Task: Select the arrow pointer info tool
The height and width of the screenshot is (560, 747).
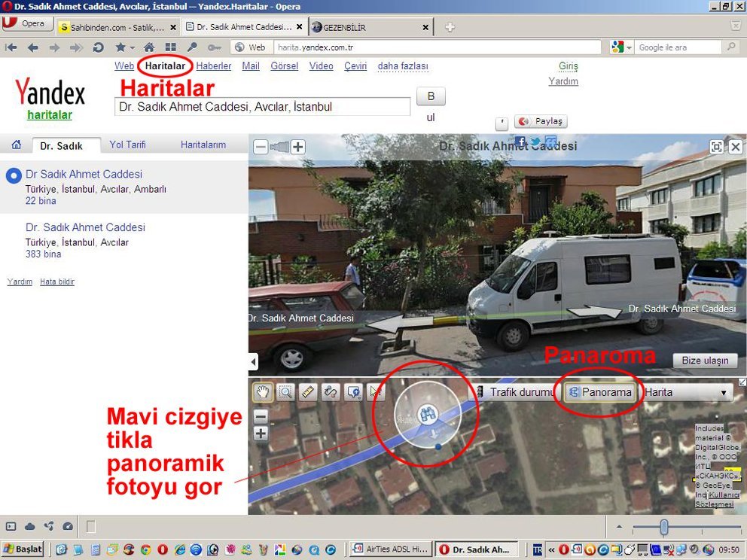Action: point(376,392)
